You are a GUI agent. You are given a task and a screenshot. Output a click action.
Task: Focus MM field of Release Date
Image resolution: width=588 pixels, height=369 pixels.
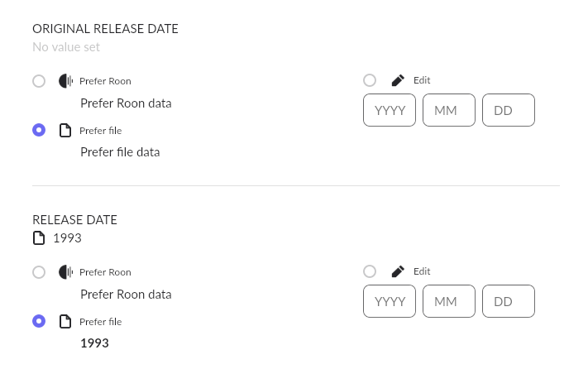pos(449,301)
